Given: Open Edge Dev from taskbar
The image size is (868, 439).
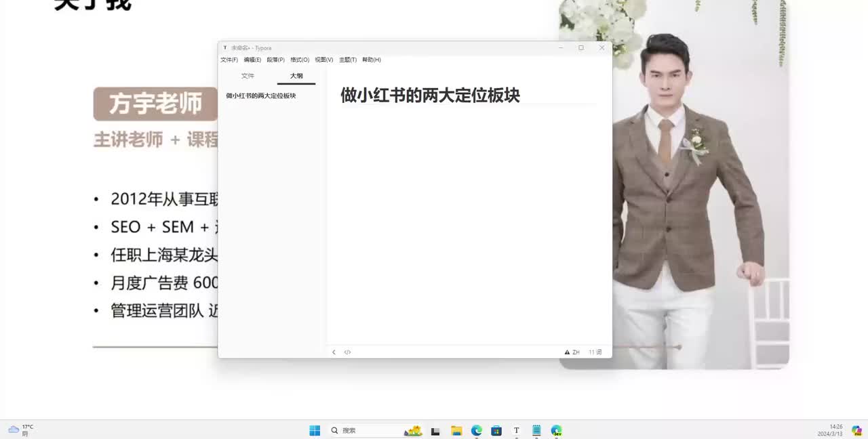Looking at the screenshot, I should pos(557,430).
